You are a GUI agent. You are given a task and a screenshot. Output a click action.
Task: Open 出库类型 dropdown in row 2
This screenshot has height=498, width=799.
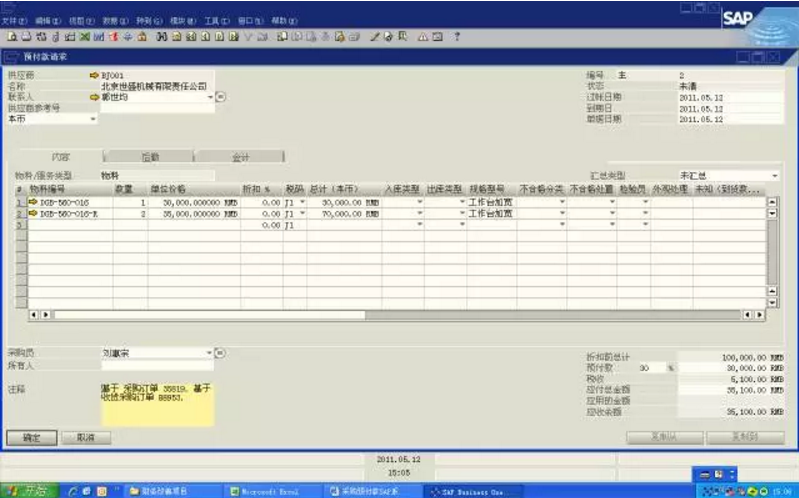[x=462, y=214]
